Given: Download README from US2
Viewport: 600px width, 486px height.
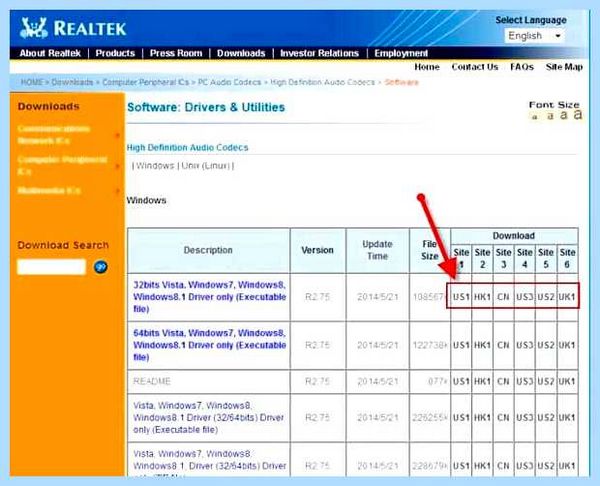Looking at the screenshot, I should (546, 381).
